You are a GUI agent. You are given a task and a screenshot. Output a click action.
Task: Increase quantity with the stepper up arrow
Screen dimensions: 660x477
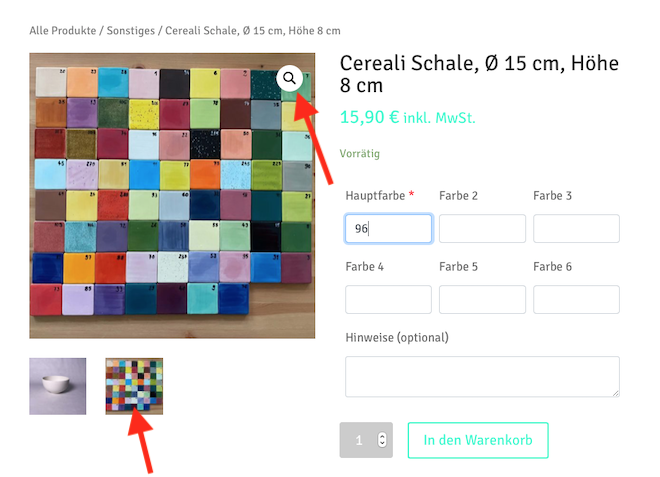coord(382,436)
